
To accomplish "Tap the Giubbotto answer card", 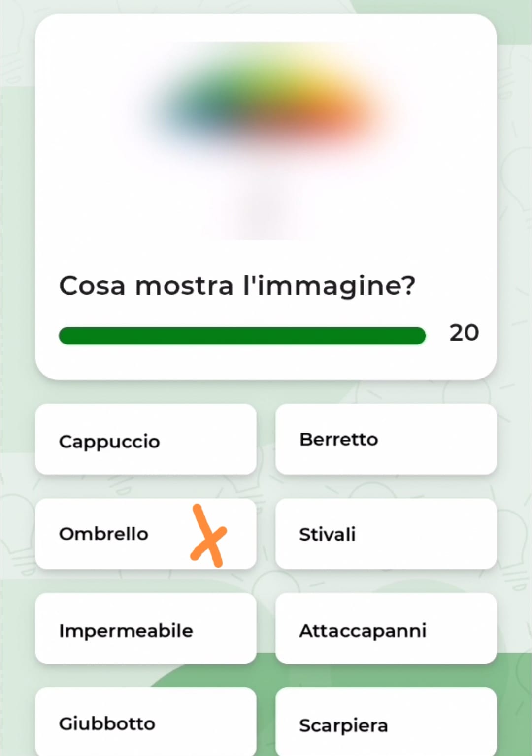I will (146, 722).
